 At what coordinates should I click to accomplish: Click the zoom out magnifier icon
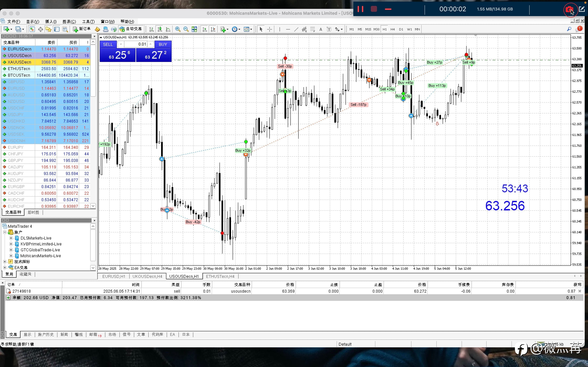point(186,29)
